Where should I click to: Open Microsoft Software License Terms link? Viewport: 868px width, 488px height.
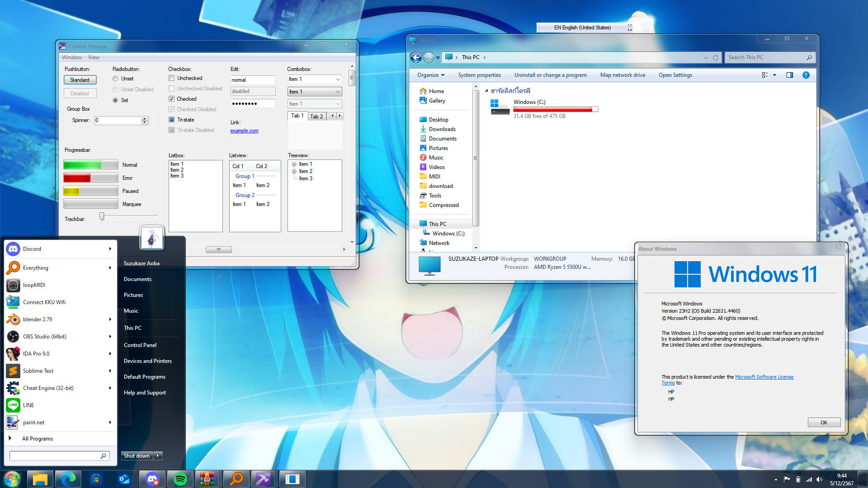(x=764, y=377)
